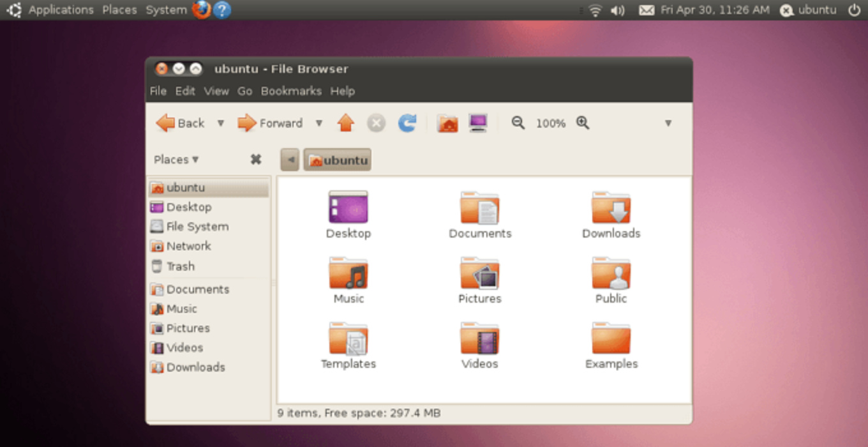Launch Firefox from the top panel
868x447 pixels.
coord(201,10)
